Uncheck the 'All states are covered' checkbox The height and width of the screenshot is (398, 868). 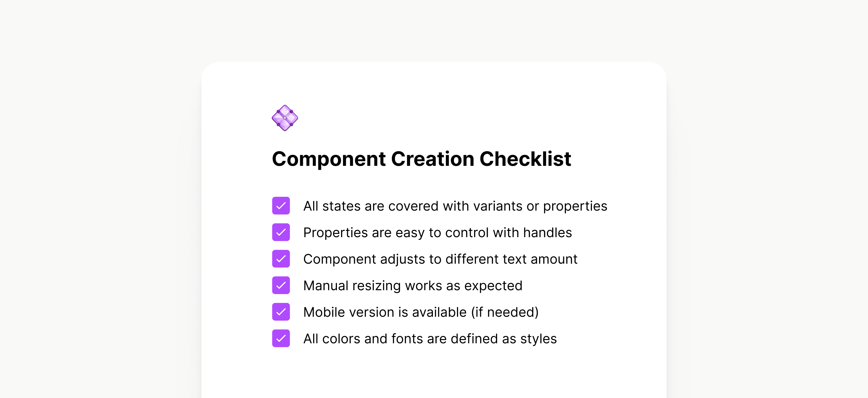(x=281, y=206)
